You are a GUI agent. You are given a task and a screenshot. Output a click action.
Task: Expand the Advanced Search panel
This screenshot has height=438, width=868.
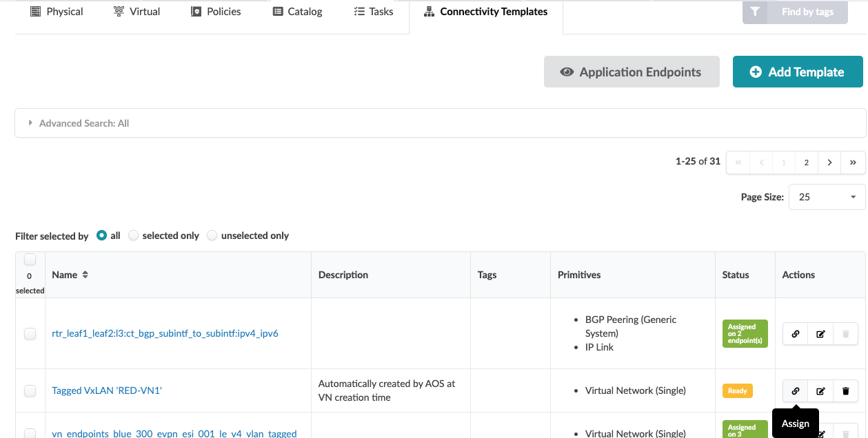30,123
